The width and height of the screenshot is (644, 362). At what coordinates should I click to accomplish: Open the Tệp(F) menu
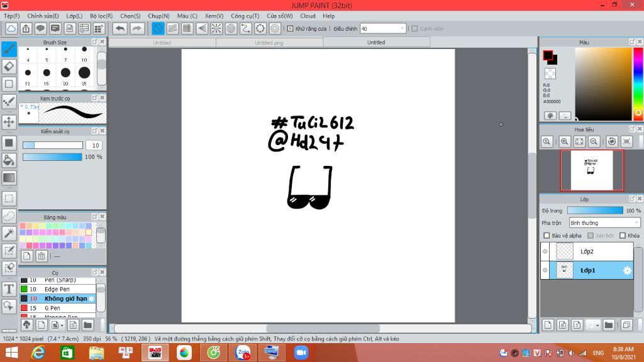click(x=12, y=16)
